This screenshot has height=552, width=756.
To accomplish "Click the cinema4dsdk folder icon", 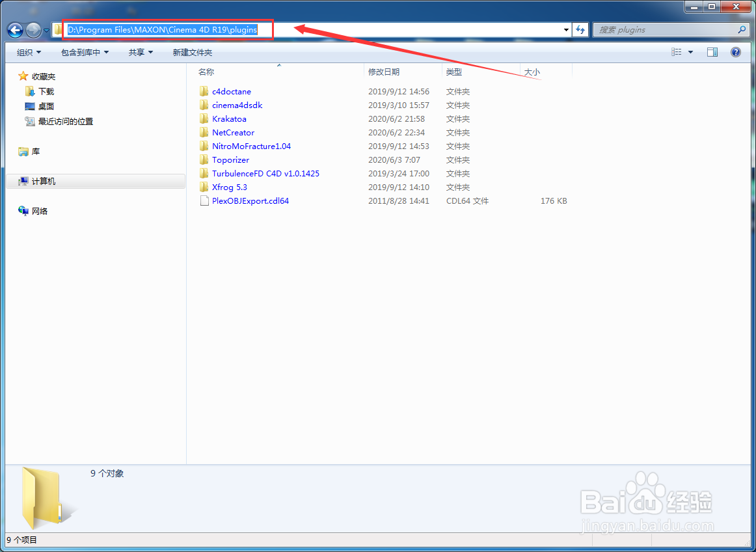I will (204, 105).
